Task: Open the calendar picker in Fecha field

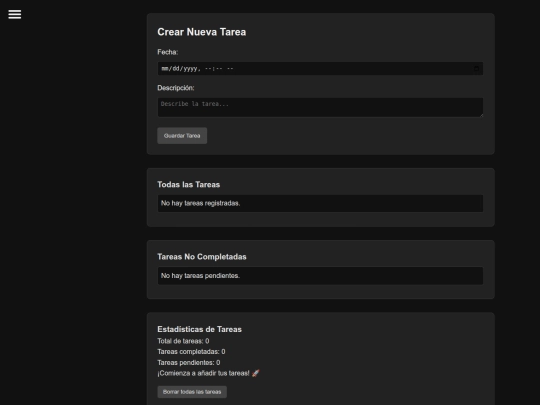Action: (476, 69)
